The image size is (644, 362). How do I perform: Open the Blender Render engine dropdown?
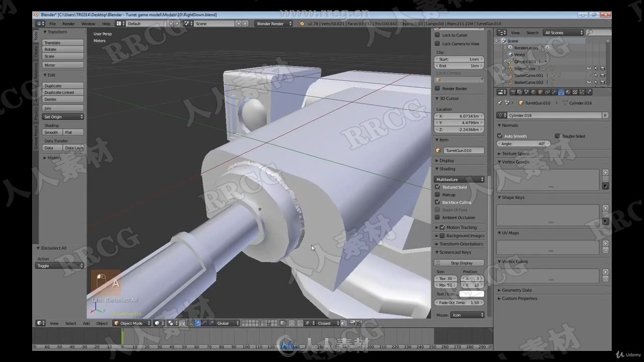pyautogui.click(x=274, y=24)
